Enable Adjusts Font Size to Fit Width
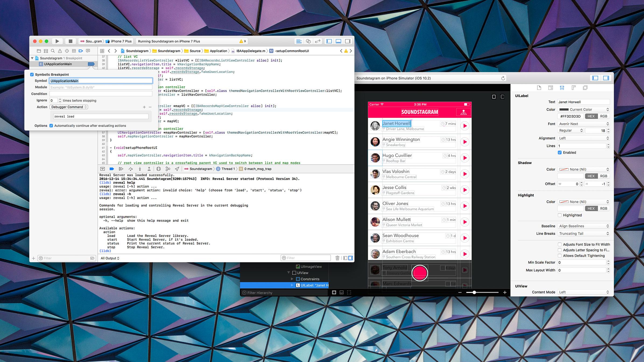 click(560, 244)
